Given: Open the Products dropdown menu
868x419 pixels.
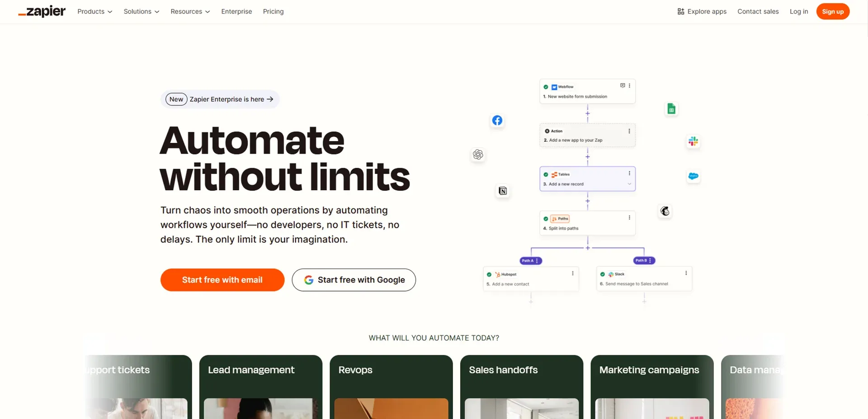Looking at the screenshot, I should pos(95,11).
